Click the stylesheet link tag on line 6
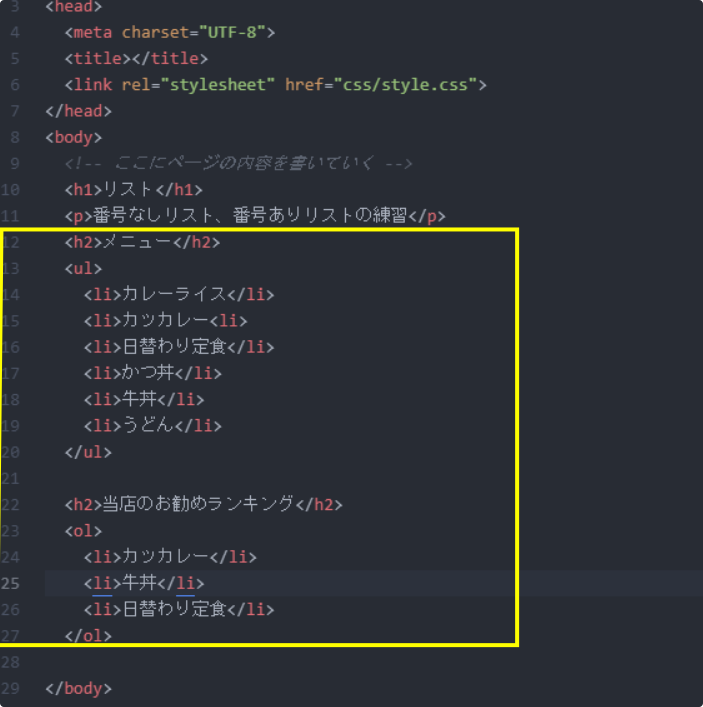The width and height of the screenshot is (703, 707). (x=275, y=85)
